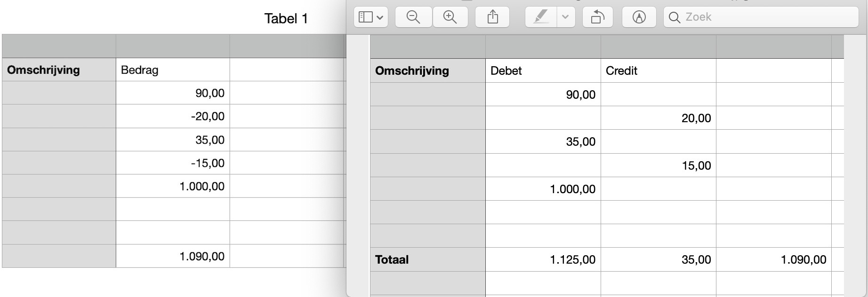868x297 pixels.
Task: Click the credit cell showing 15,00
Action: pyautogui.click(x=659, y=165)
